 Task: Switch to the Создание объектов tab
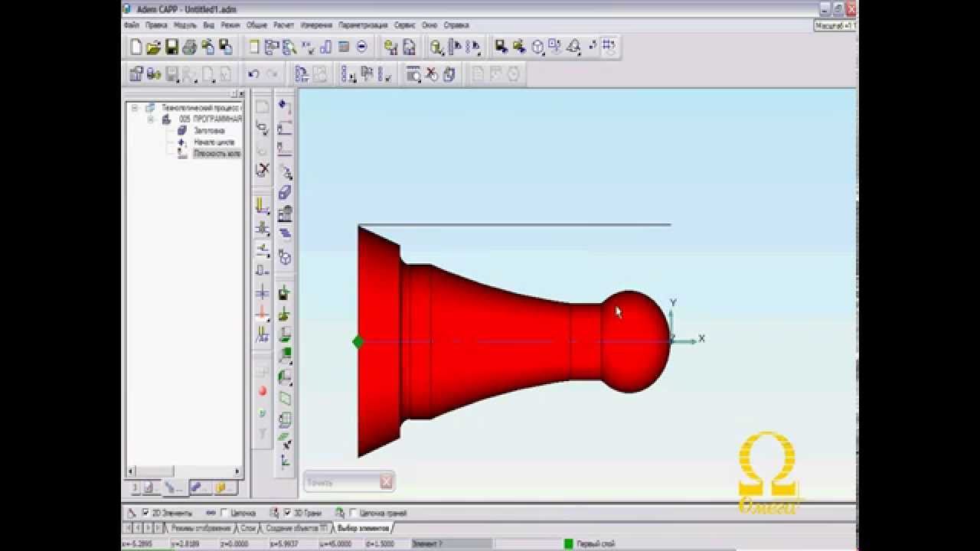coord(296,528)
